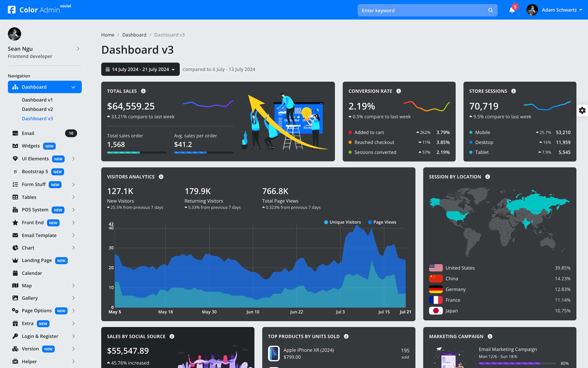Open the Calendar sidebar item
This screenshot has height=368, width=588.
click(32, 273)
